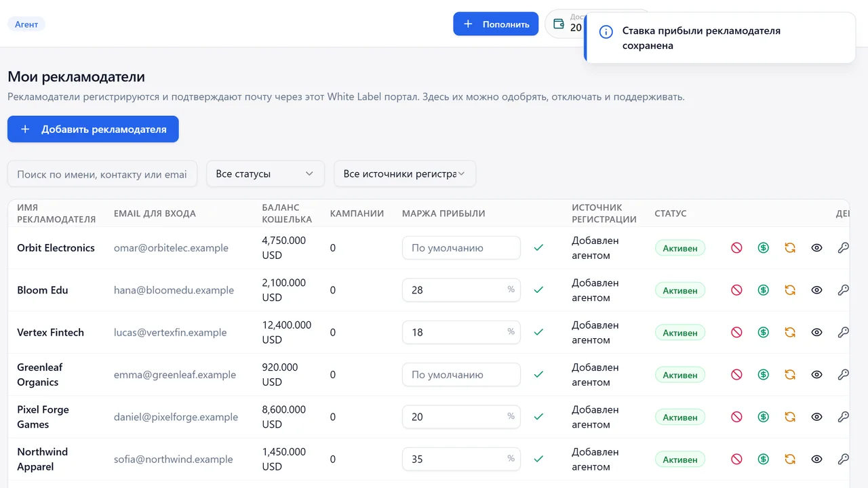Focus Northwind Apparel margin field showing 35

pos(461,460)
